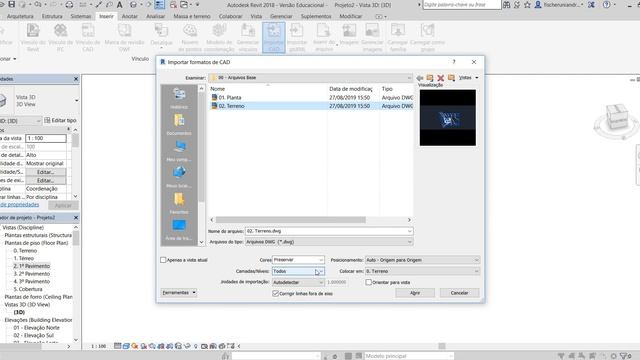This screenshot has width=640, height=360.
Task: Open the Unidades de importação dropdown
Action: tap(298, 282)
